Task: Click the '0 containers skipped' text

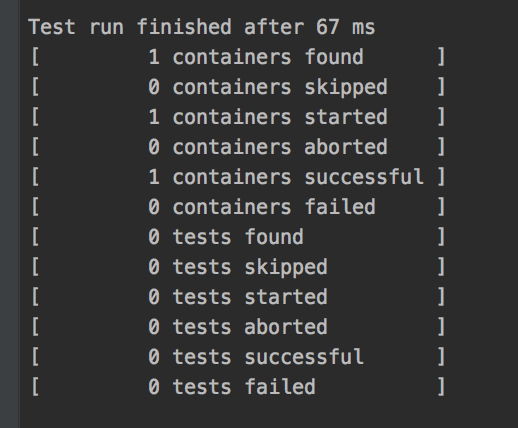Action: pos(268,88)
